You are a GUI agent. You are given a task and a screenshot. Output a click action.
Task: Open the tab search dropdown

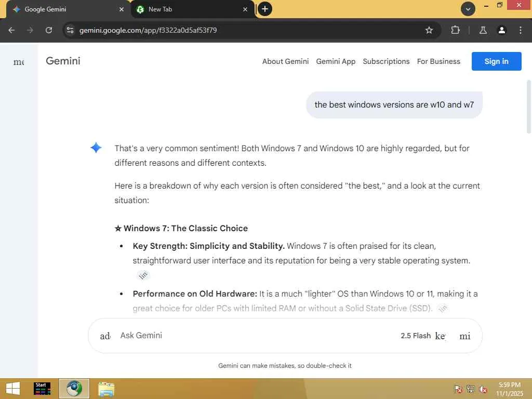point(468,9)
